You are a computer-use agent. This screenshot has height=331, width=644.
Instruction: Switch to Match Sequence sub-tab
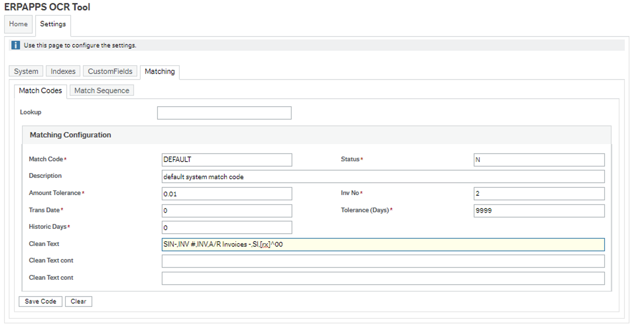pos(102,90)
